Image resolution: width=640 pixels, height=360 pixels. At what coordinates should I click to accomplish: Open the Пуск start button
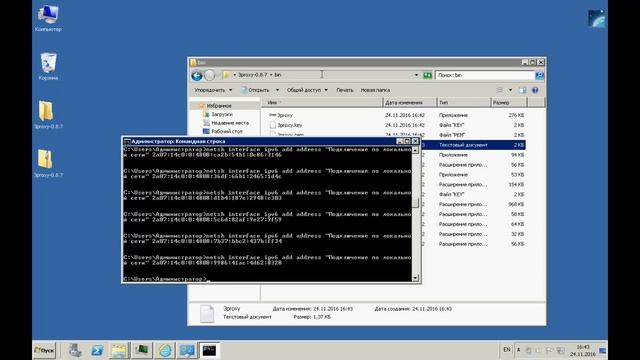click(44, 350)
